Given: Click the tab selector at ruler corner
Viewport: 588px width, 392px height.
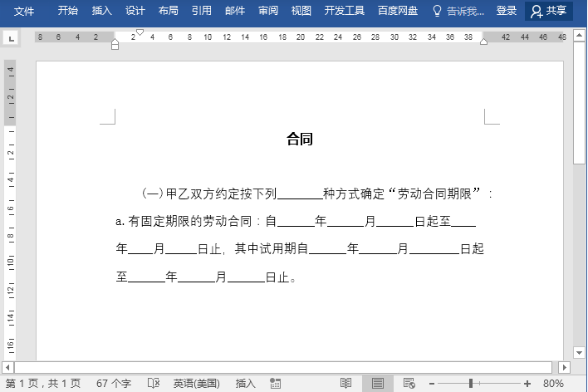Looking at the screenshot, I should 11,38.
